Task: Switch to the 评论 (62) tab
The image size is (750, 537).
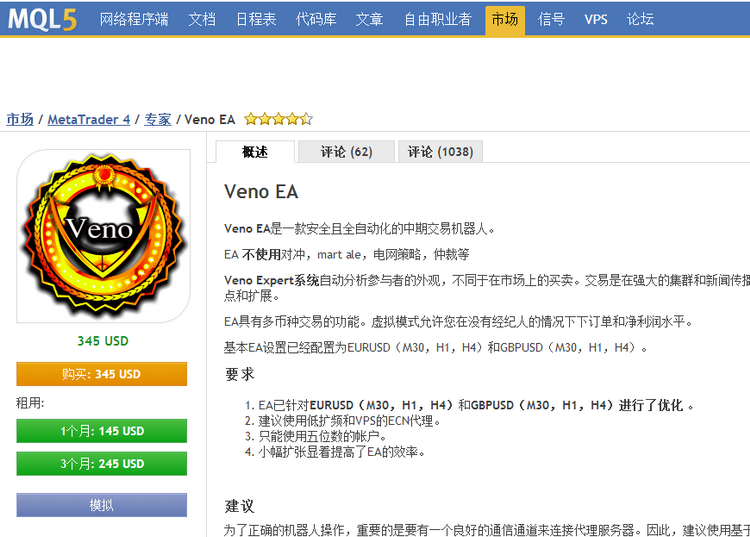Action: click(x=346, y=152)
